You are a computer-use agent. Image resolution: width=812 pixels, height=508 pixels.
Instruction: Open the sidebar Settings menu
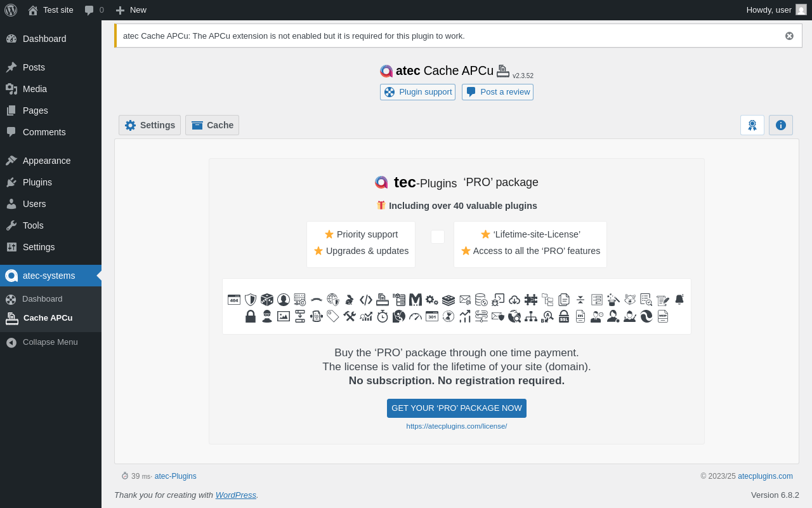click(51, 247)
